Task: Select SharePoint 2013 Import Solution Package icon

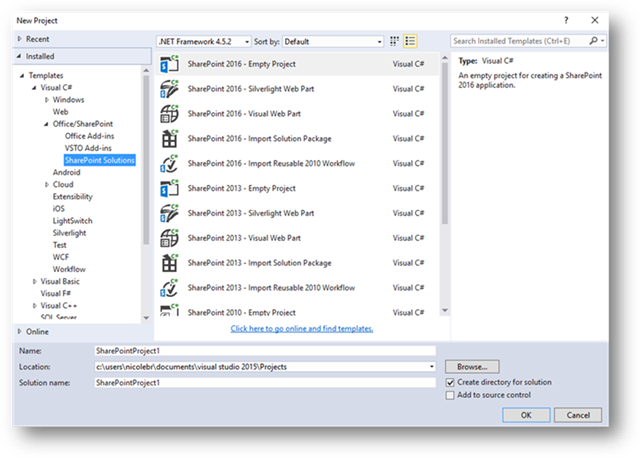Action: [x=169, y=263]
